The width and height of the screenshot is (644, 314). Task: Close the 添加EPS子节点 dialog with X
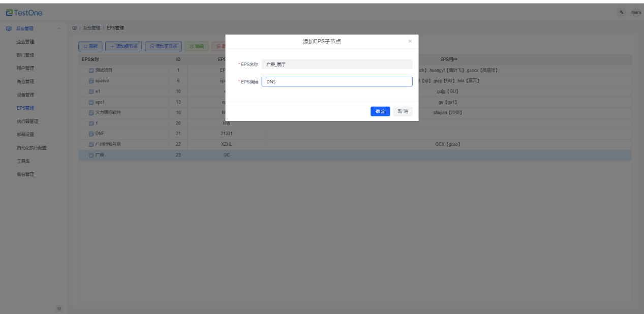410,41
